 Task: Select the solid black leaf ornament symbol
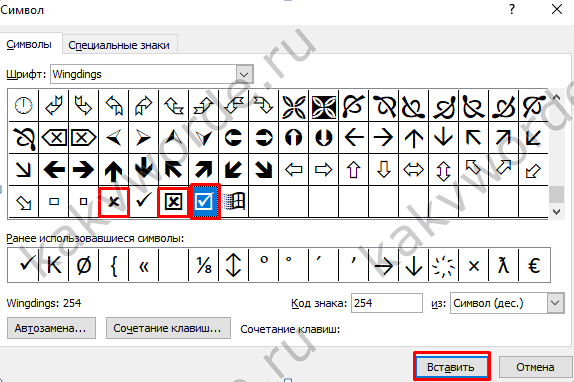pyautogui.click(x=324, y=106)
